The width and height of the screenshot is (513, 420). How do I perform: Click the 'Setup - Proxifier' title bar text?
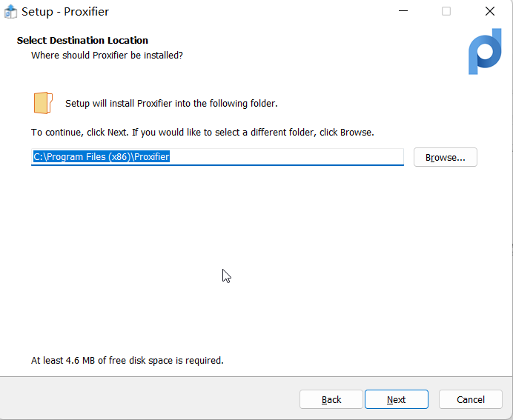65,12
